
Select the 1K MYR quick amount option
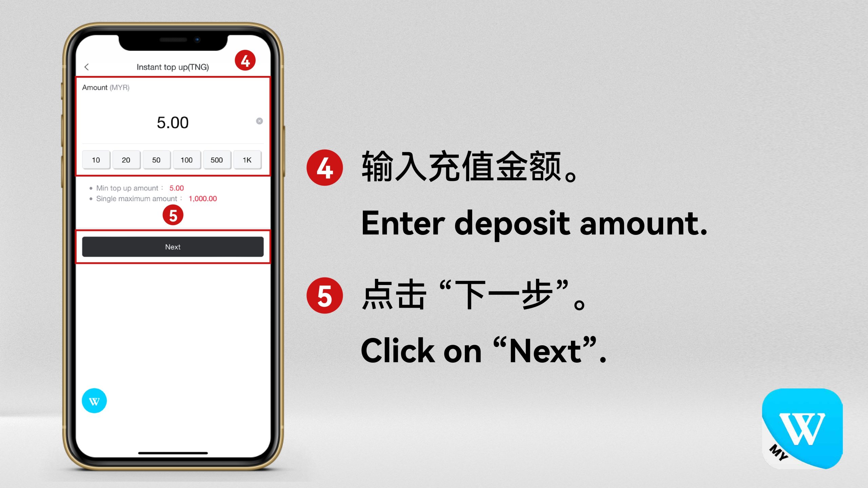pyautogui.click(x=248, y=160)
